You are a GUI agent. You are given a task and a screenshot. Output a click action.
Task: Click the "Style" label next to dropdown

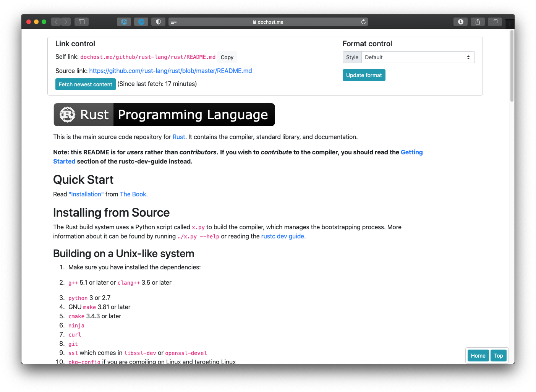tap(352, 57)
